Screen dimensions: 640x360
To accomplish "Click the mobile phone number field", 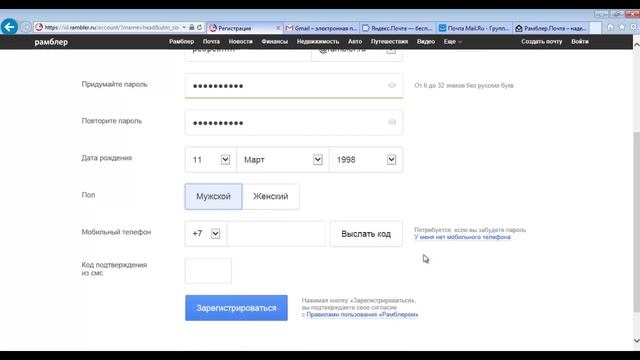I will point(276,233).
